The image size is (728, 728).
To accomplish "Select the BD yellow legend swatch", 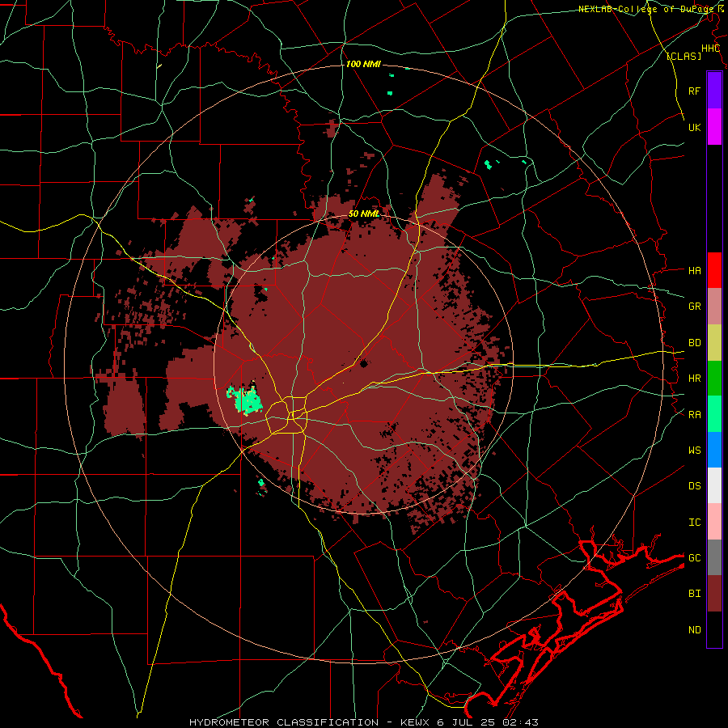I will pos(714,343).
